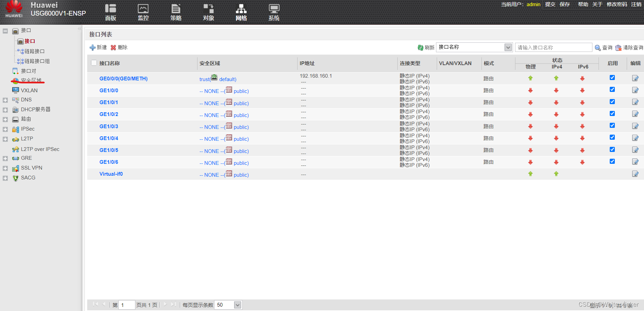Screen dimensions: 644x311
Task: Click the edit icon for GE1/0/5
Action: coord(635,150)
